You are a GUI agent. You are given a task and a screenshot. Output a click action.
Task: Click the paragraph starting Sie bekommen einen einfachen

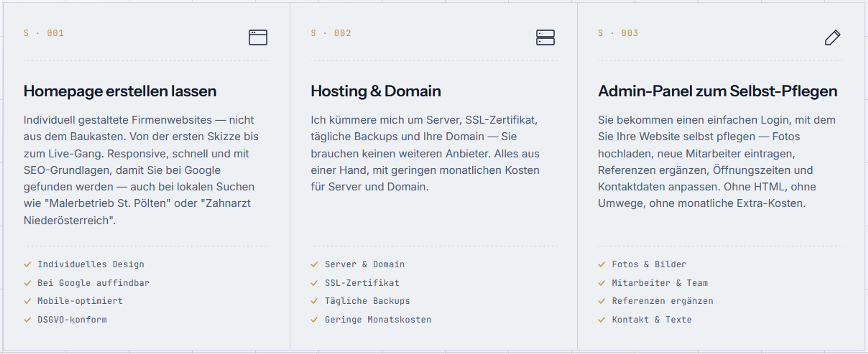click(717, 162)
